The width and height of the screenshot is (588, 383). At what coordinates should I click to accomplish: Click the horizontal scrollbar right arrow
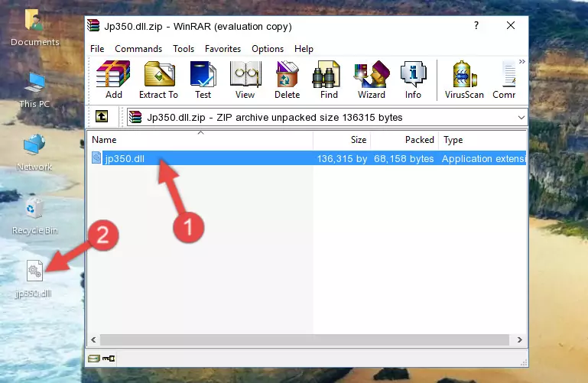(x=519, y=340)
